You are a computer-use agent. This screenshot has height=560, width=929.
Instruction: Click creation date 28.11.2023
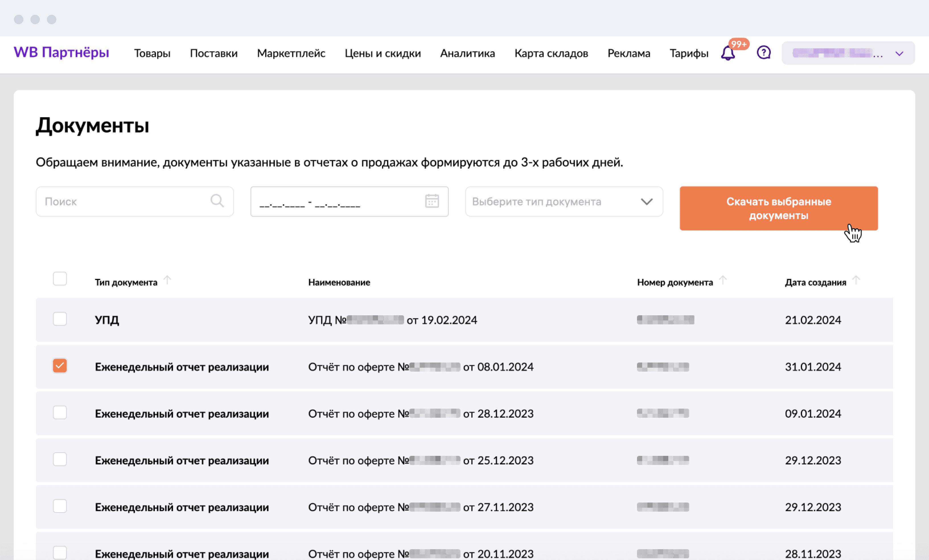(813, 553)
